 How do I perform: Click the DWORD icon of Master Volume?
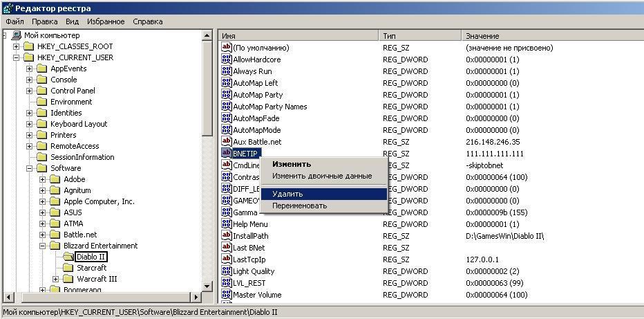tap(227, 294)
